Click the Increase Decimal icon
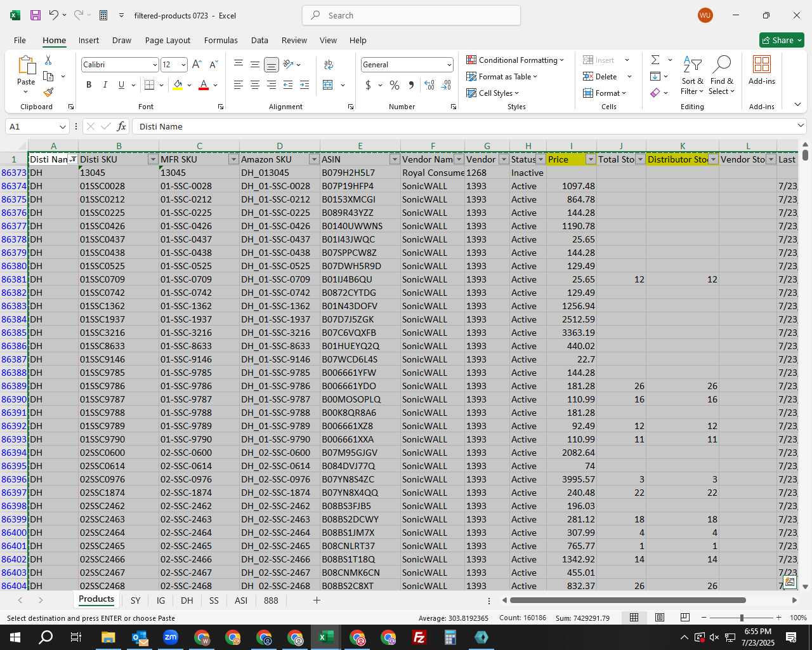This screenshot has width=812, height=650. [429, 85]
